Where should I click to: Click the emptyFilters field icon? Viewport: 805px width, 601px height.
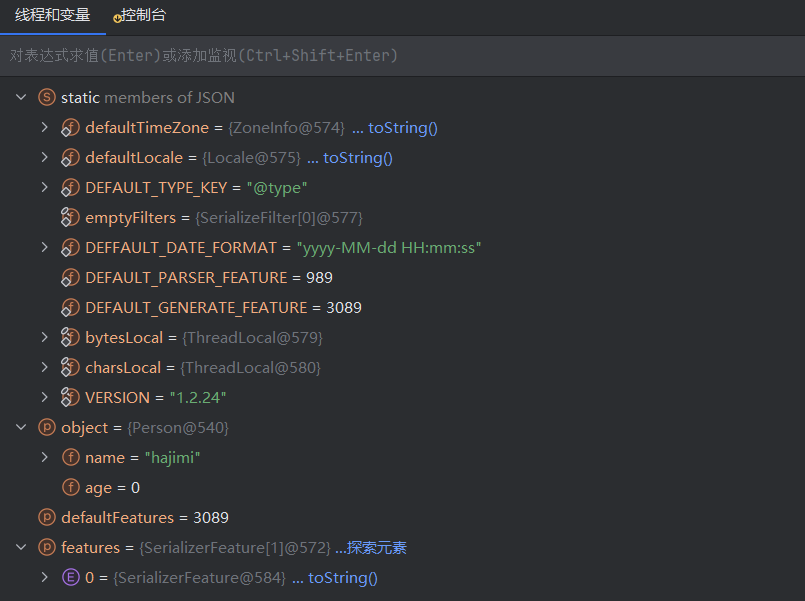70,218
